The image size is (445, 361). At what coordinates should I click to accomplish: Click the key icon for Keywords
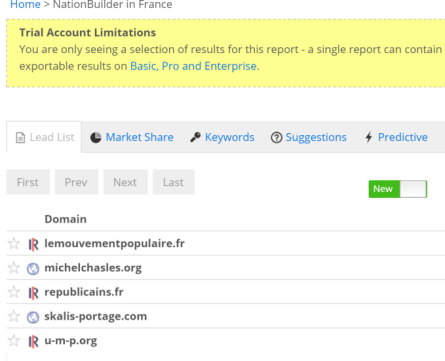(195, 137)
